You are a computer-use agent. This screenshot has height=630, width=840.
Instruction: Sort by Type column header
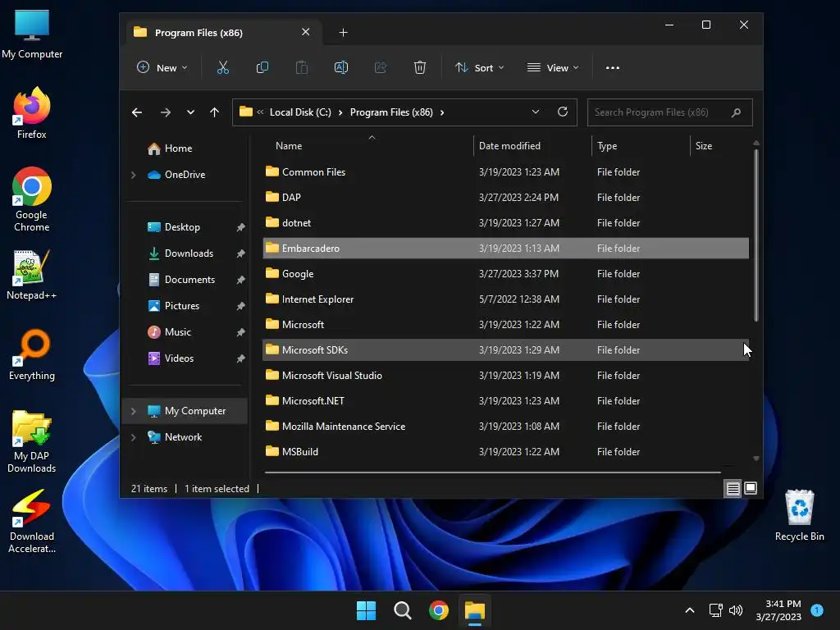tap(607, 146)
